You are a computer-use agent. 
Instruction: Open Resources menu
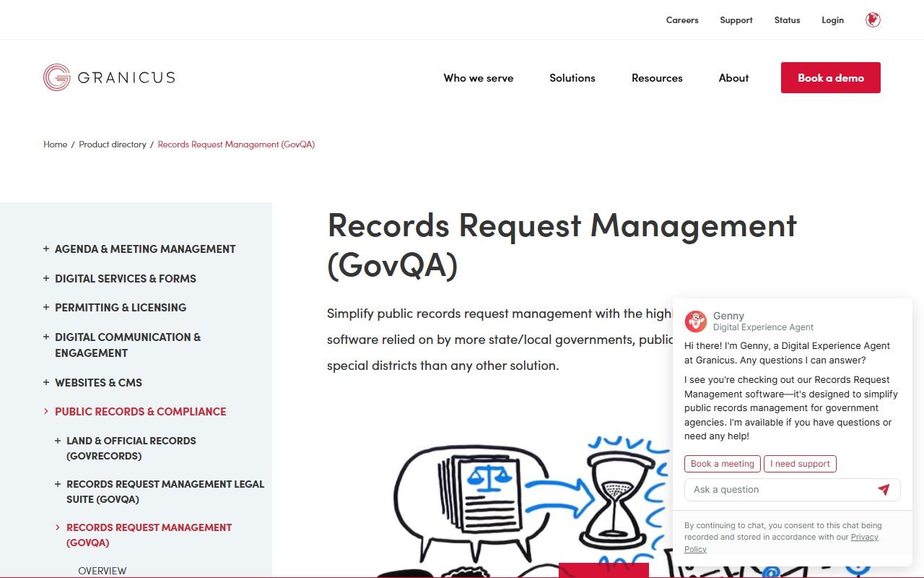[x=657, y=78]
